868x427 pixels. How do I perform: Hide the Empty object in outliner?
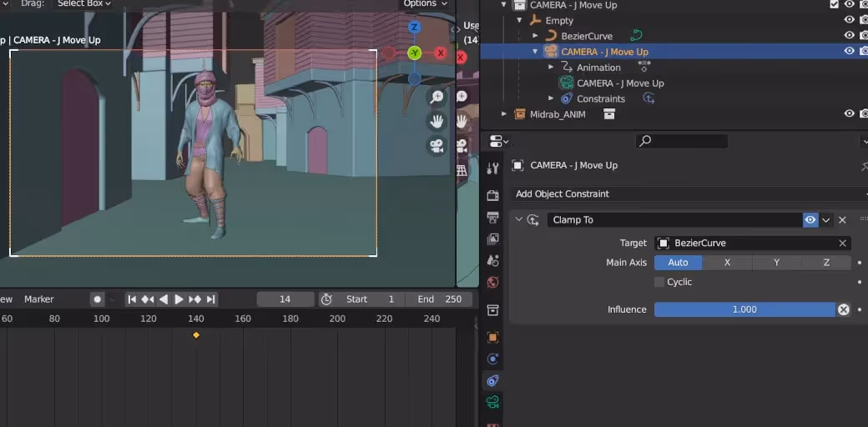point(849,20)
